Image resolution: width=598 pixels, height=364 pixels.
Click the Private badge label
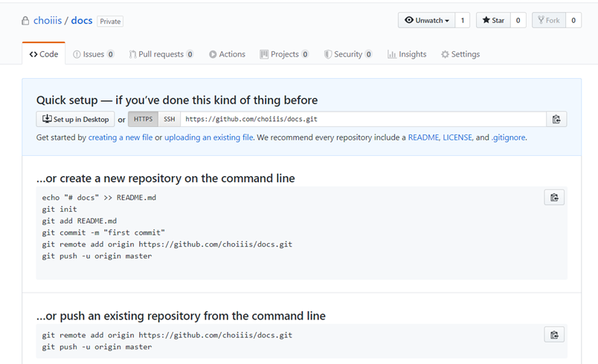coord(110,22)
